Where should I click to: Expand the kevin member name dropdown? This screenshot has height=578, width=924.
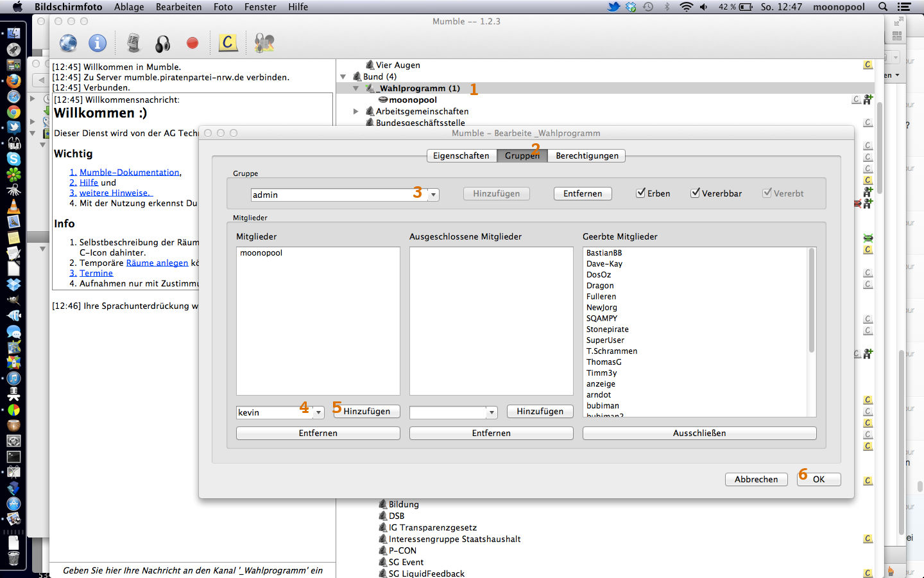[318, 412]
